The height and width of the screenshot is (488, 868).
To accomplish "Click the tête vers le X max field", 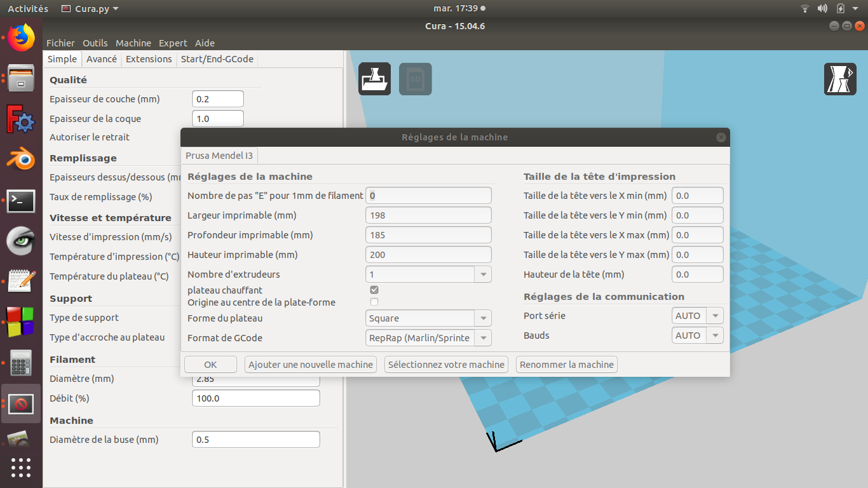I will 698,235.
